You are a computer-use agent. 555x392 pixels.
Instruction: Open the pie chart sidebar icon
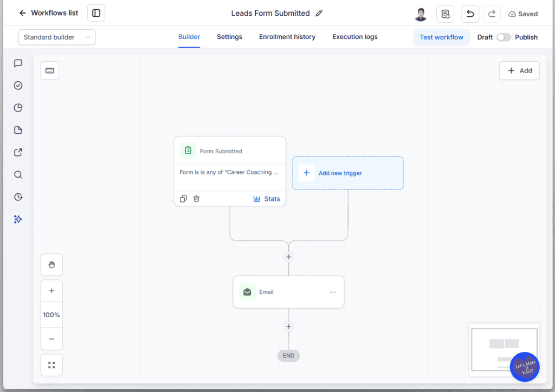click(x=18, y=108)
